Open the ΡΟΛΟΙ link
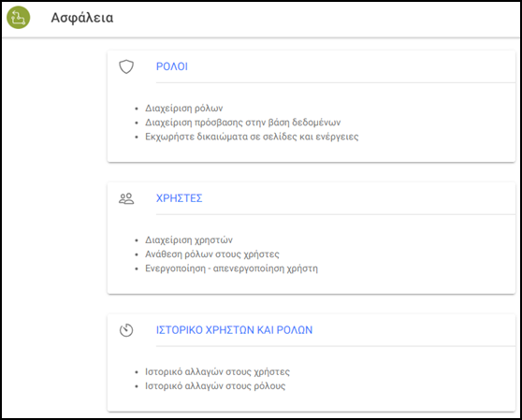The image size is (522, 420). tap(172, 66)
